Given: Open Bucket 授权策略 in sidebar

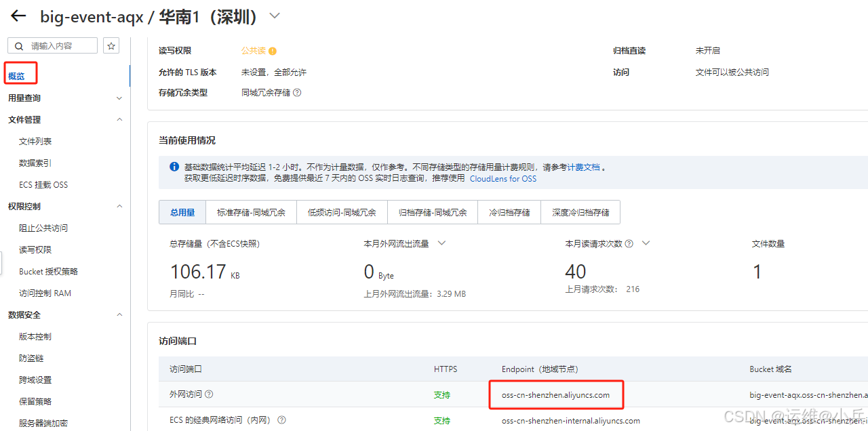Looking at the screenshot, I should point(48,272).
